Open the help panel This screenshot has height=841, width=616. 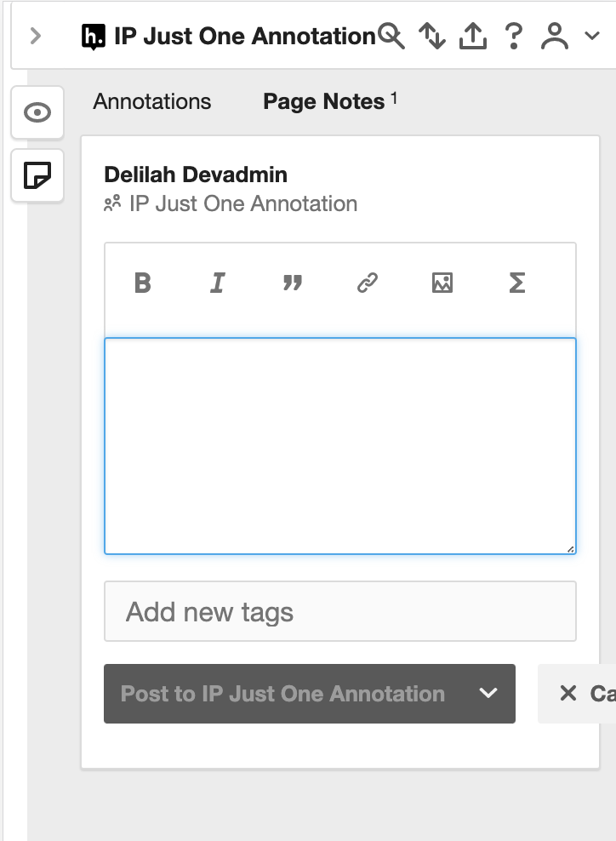coord(514,36)
